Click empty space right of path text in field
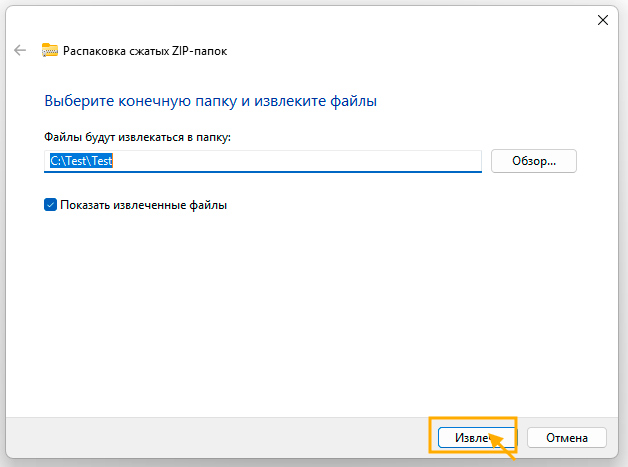Screen dimensions: 628x467 coord(296,161)
